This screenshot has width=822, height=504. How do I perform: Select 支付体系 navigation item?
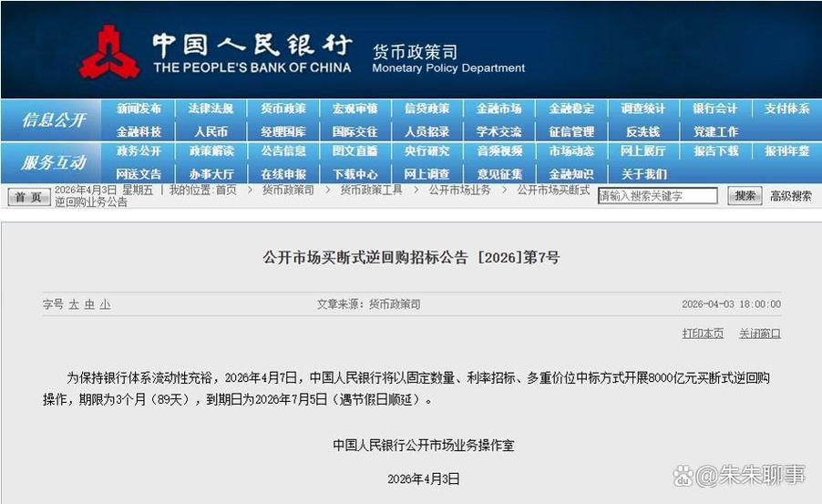coord(786,108)
